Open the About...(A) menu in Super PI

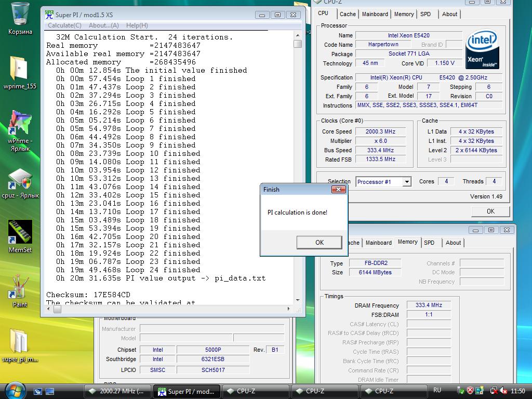pos(103,25)
